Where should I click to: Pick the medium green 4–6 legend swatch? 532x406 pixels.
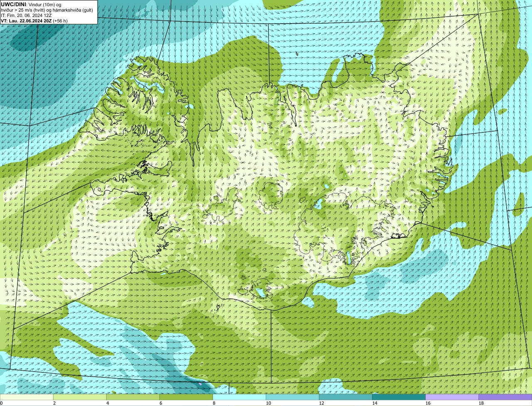click(133, 397)
